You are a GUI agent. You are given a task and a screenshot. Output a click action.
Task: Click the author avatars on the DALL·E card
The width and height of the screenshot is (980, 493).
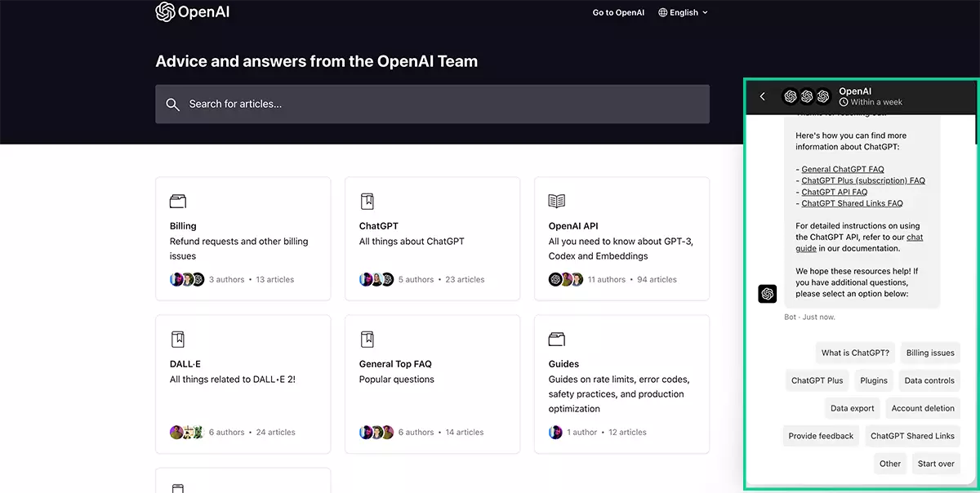[187, 432]
